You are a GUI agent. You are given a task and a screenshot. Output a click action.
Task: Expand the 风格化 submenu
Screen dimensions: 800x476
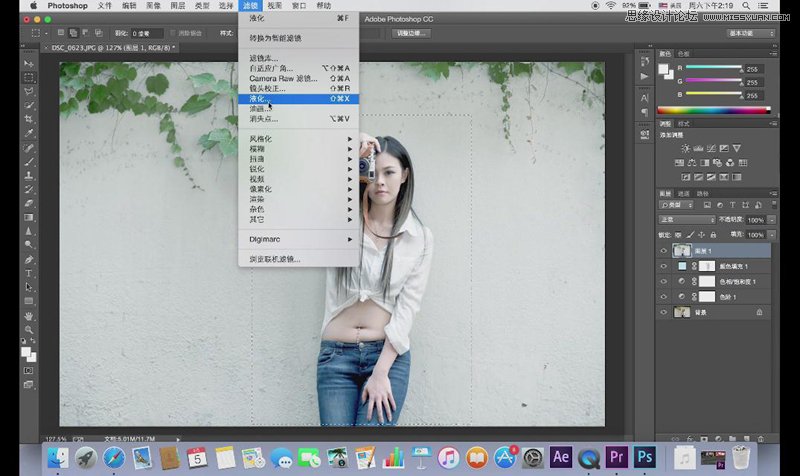(x=298, y=139)
